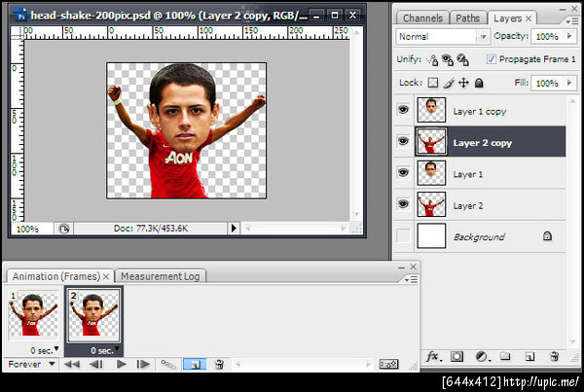
Task: Switch to the Measurement Log tab
Action: click(x=161, y=276)
